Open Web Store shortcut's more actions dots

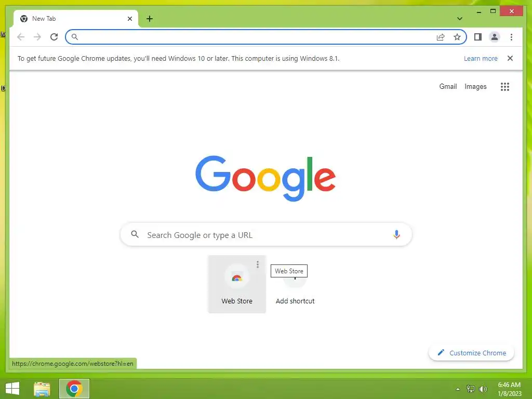pyautogui.click(x=258, y=264)
